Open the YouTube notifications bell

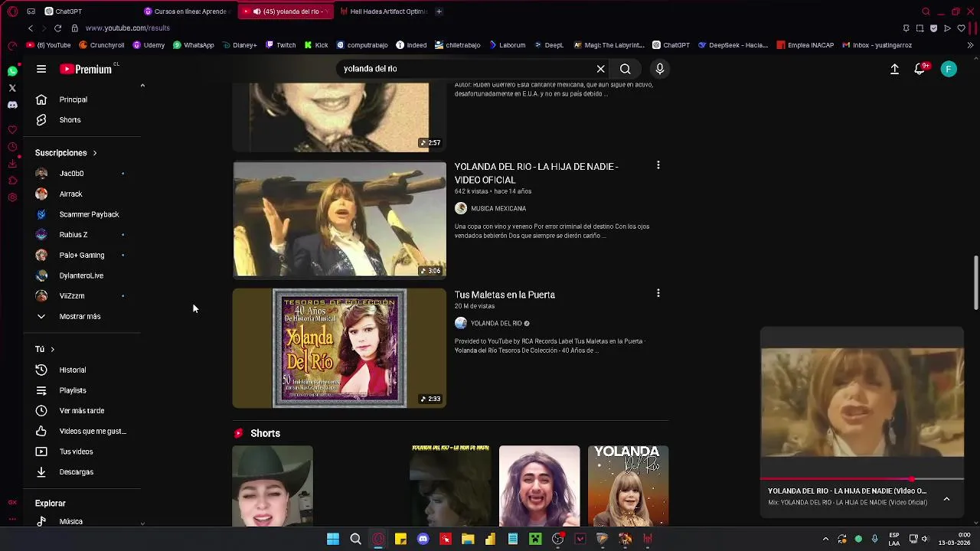tap(920, 69)
